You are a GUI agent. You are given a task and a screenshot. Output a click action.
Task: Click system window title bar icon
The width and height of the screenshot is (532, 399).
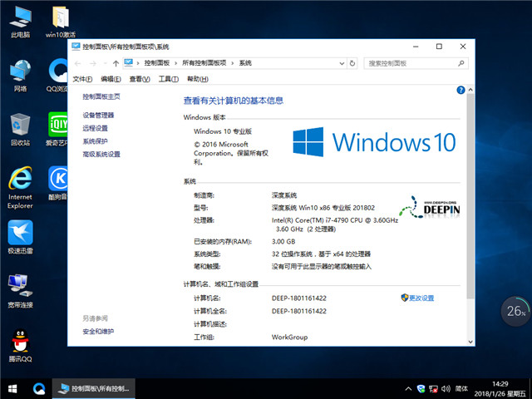tap(76, 47)
